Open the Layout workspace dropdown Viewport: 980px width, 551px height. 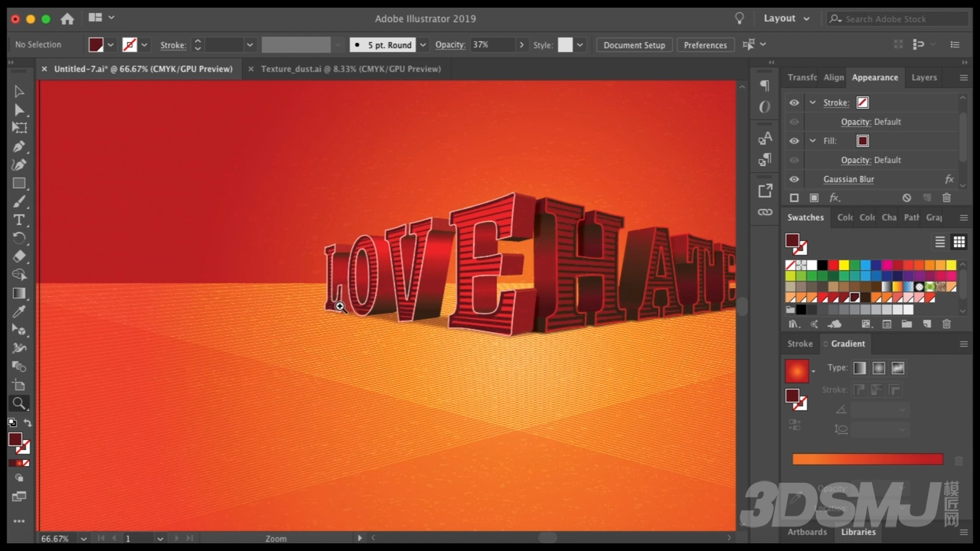[786, 18]
